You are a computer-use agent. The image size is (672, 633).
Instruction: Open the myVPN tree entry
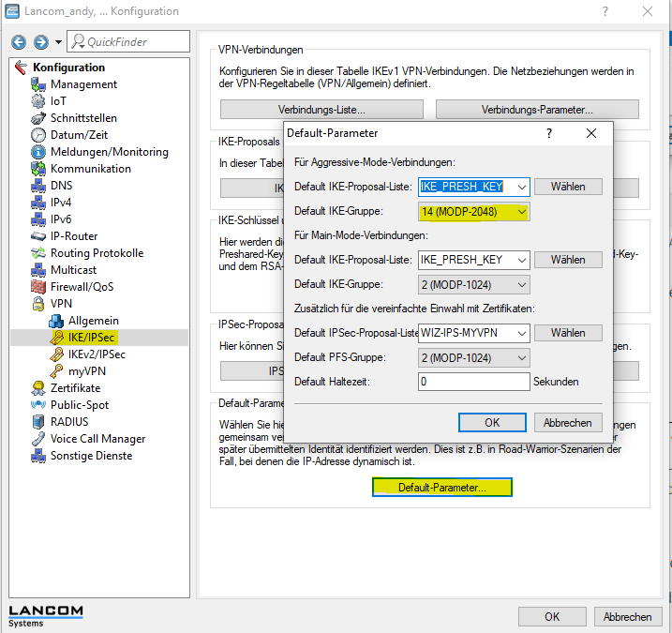[x=87, y=371]
